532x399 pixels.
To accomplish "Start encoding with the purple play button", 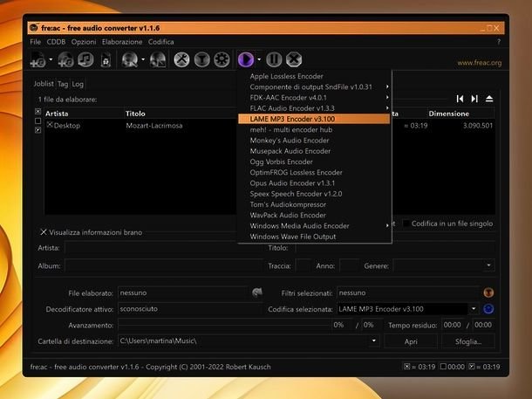I will [x=246, y=59].
